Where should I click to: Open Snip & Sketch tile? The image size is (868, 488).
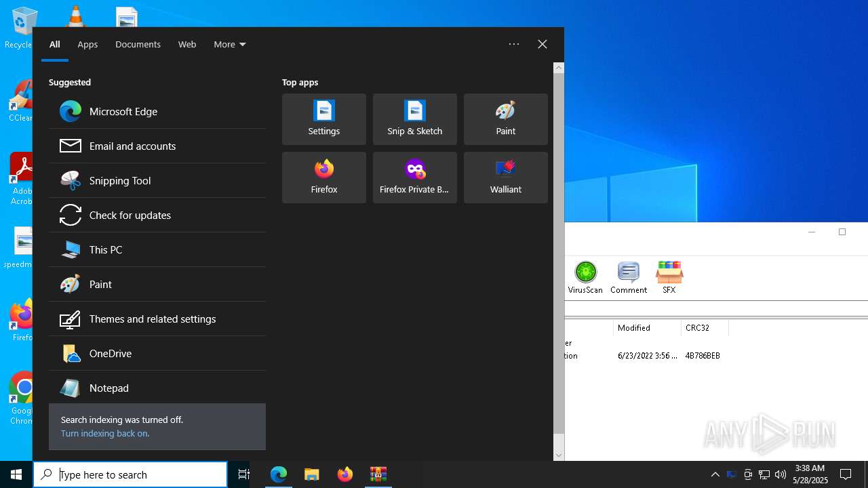tap(415, 119)
